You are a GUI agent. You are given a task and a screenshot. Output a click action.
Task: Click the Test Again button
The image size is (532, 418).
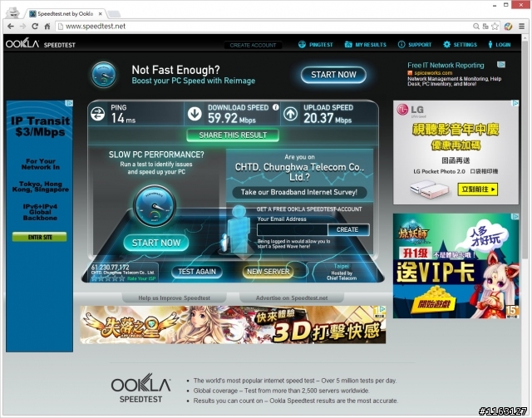(197, 272)
